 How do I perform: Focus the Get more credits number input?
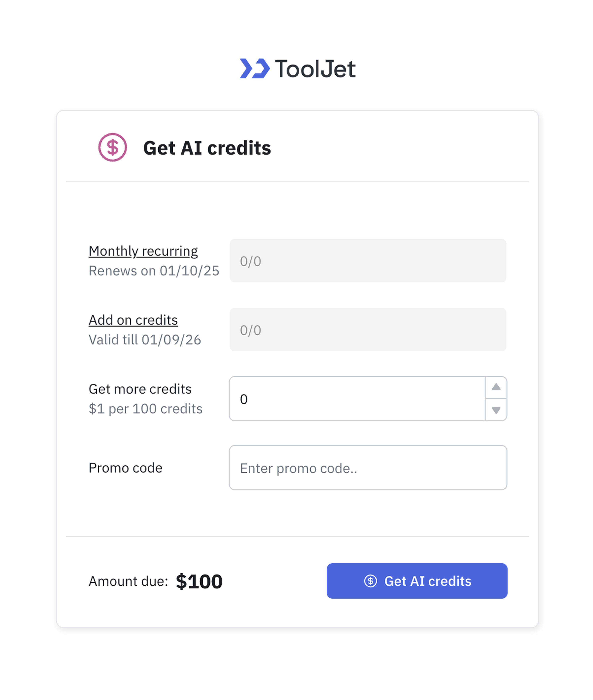356,399
